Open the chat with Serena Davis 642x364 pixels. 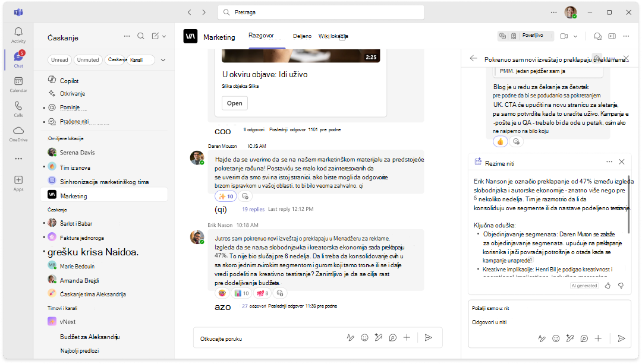pos(77,153)
